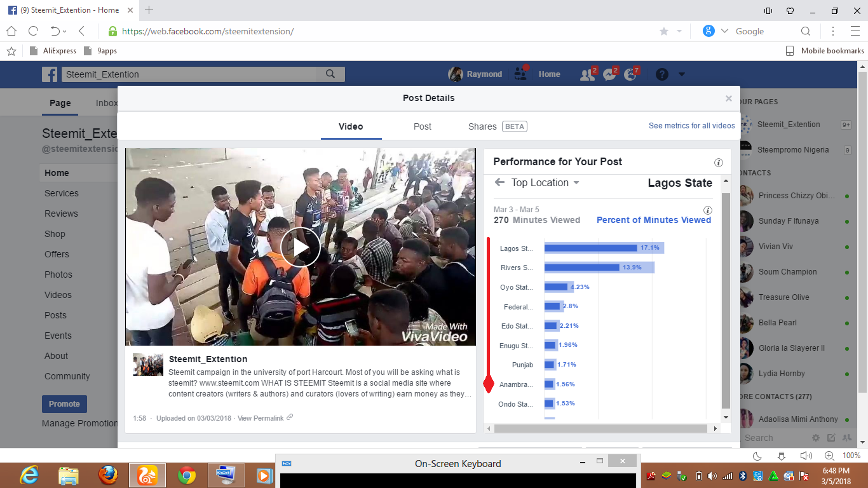Open See metrics for all videos link
The height and width of the screenshot is (488, 868).
(x=692, y=126)
